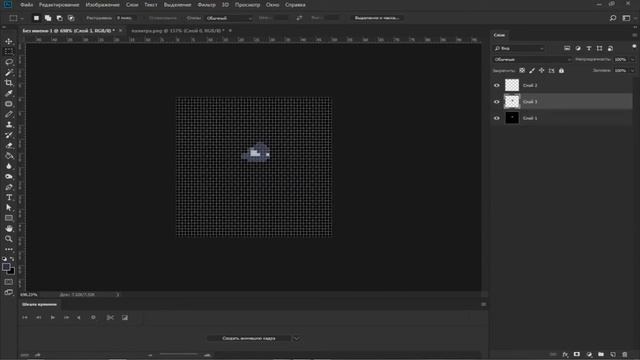Select the Hand tool
The image size is (640, 360).
pos(9,229)
